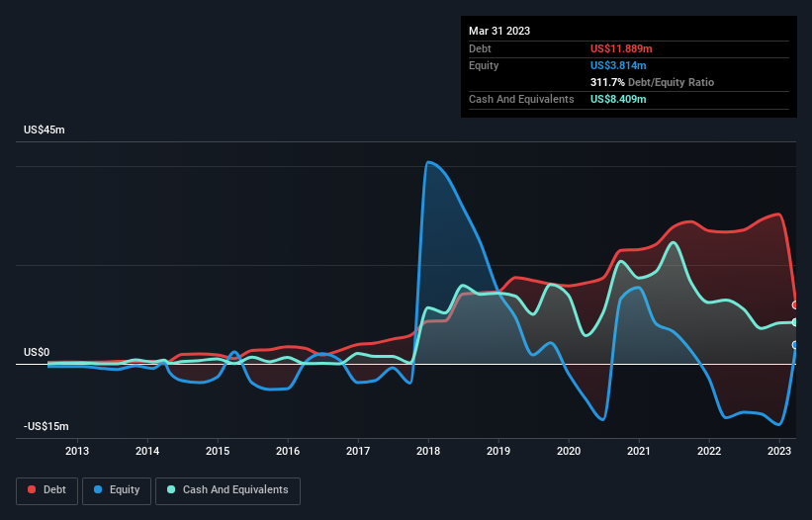Click the teal Cash endpoint marker
Viewport: 812px width, 520px height.
(x=795, y=322)
